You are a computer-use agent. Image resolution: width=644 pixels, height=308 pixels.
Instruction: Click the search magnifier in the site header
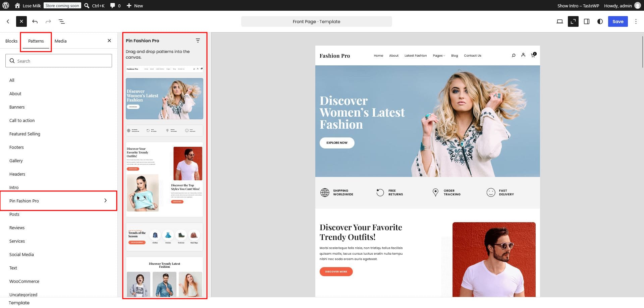pyautogui.click(x=514, y=56)
